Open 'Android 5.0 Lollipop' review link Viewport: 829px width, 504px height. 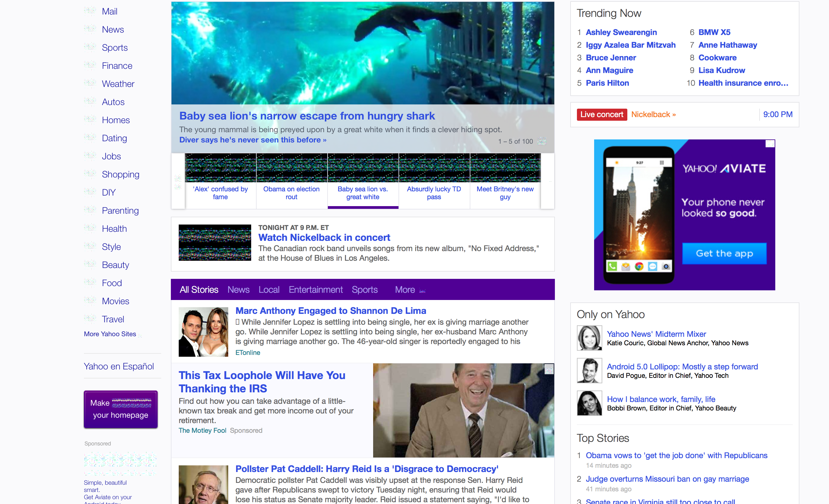click(x=682, y=366)
